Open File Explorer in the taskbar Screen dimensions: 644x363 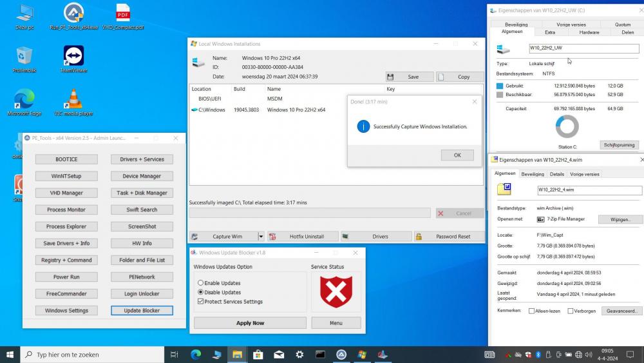click(x=237, y=355)
